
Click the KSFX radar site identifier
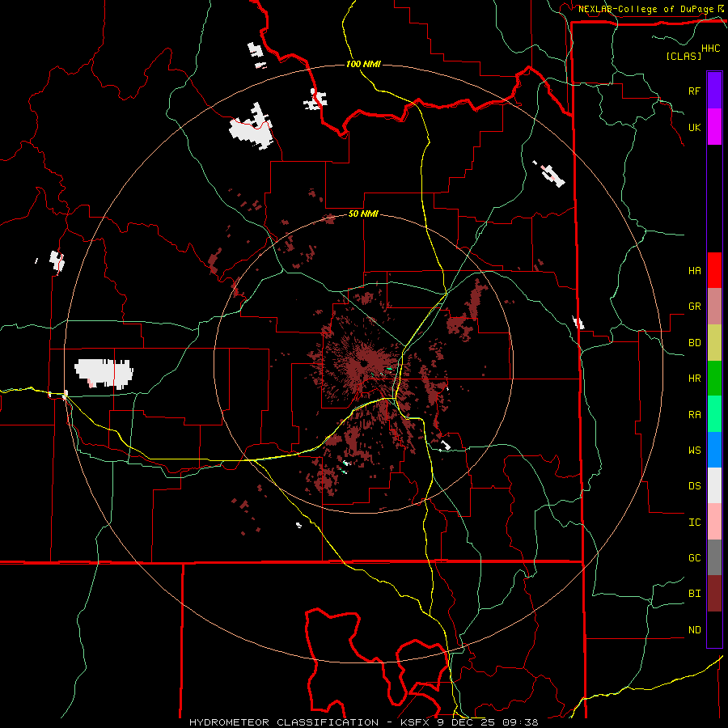[x=416, y=722]
